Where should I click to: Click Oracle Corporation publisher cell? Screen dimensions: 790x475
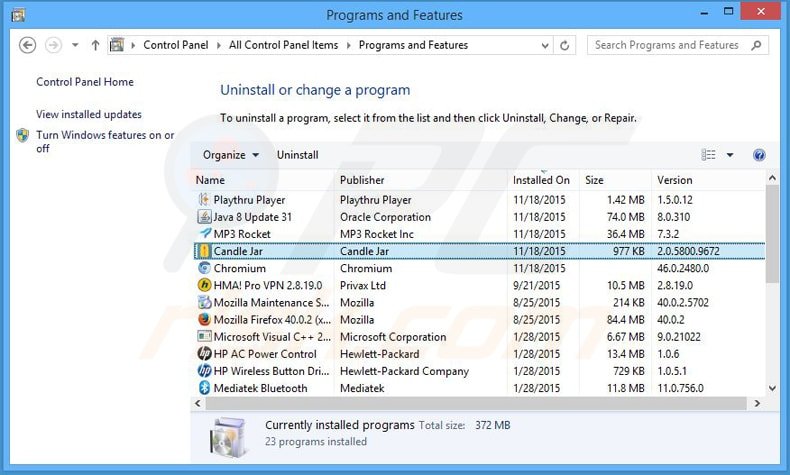click(x=385, y=217)
